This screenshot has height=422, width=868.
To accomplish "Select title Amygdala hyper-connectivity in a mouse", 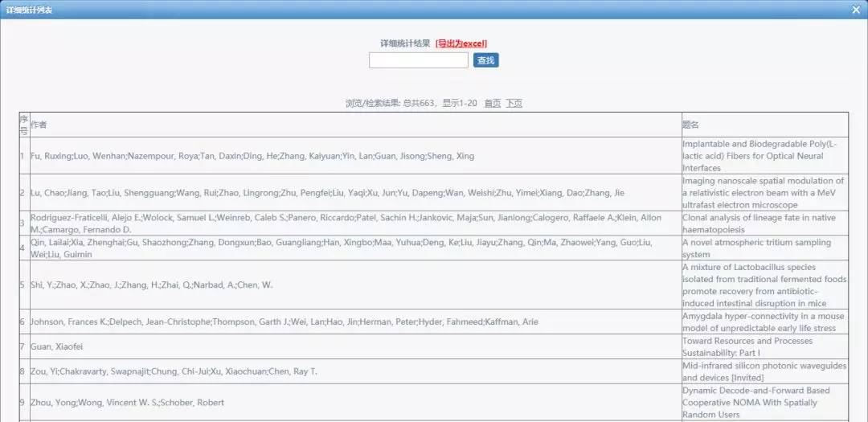I will point(764,322).
